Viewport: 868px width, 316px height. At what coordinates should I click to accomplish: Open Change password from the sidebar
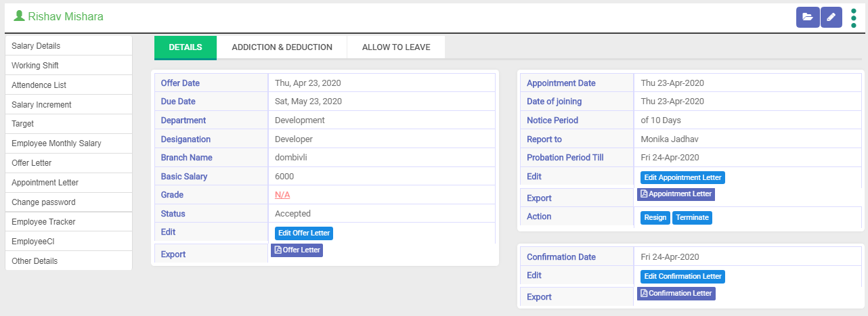[43, 202]
